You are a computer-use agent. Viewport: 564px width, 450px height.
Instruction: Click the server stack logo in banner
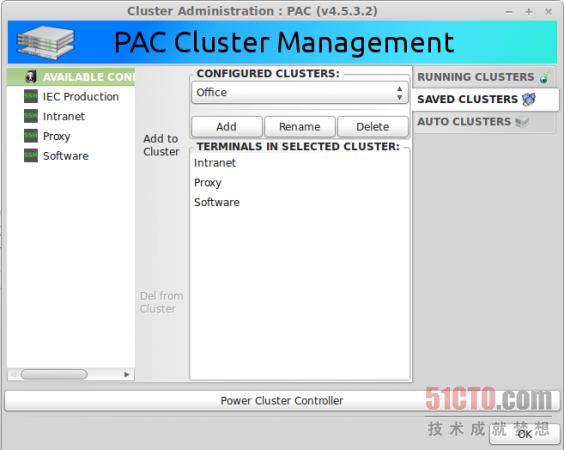pyautogui.click(x=45, y=42)
